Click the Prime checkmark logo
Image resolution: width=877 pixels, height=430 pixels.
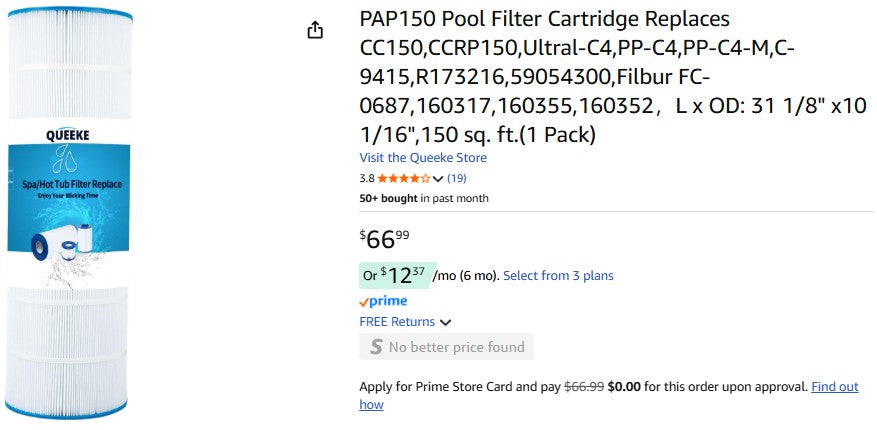[x=383, y=301]
